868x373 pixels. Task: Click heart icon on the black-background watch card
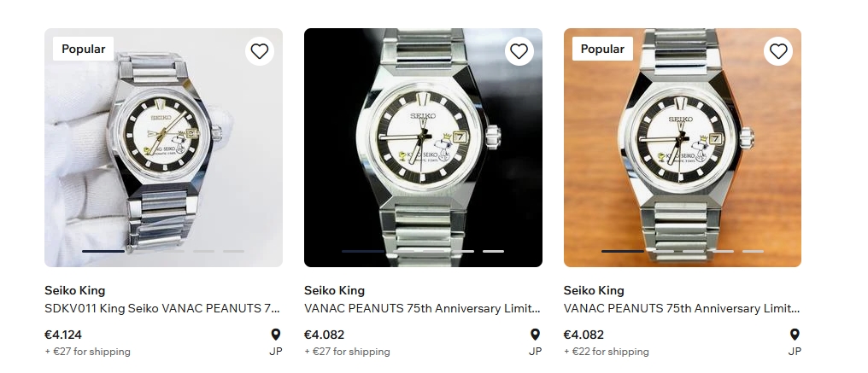click(519, 51)
